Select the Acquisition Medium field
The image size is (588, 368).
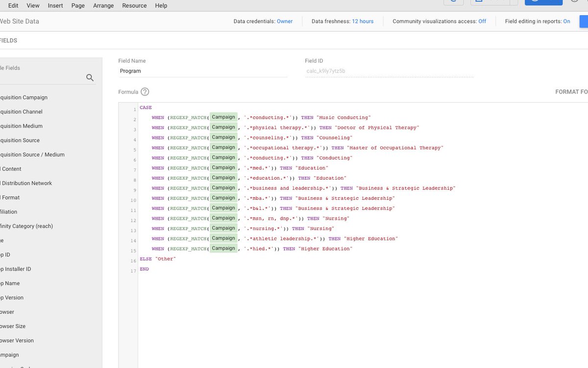[x=21, y=126]
